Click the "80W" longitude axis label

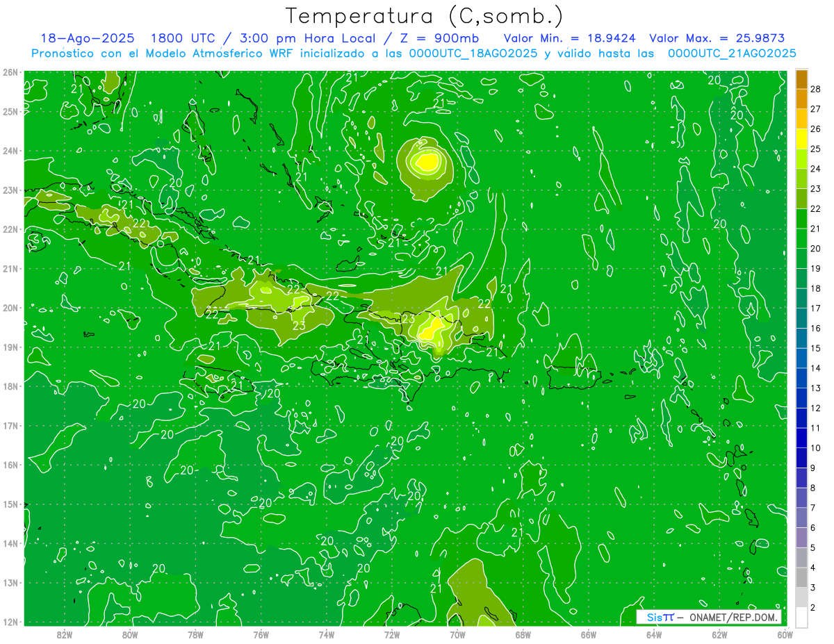pyautogui.click(x=130, y=634)
